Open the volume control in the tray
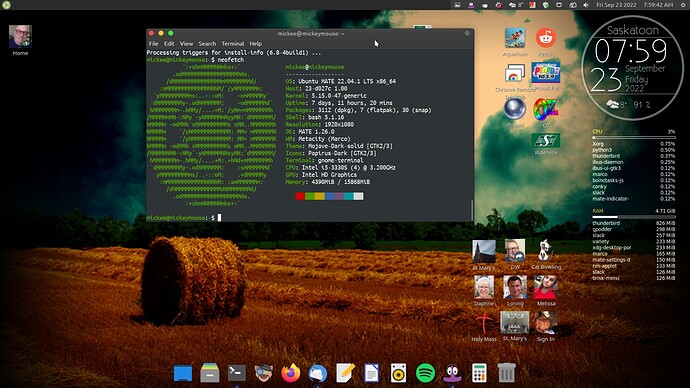The width and height of the screenshot is (690, 388). click(x=586, y=5)
